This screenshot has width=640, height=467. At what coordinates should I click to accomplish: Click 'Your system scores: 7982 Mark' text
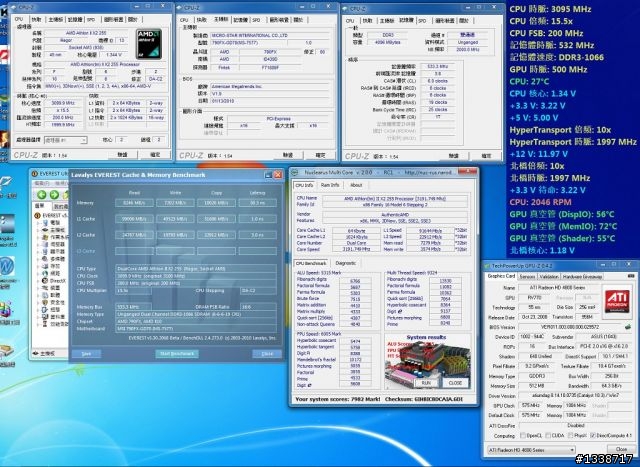point(337,399)
